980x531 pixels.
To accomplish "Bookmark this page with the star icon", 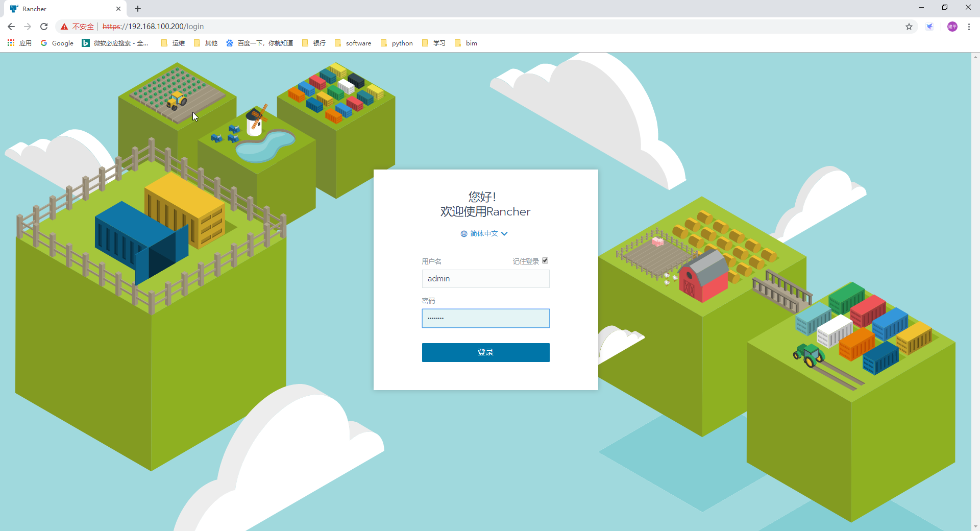I will 909,27.
